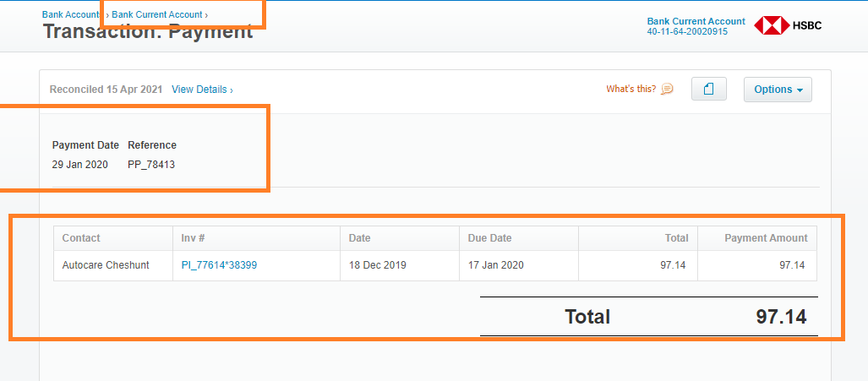Click the What's this? help link
This screenshot has height=381, width=868.
point(631,89)
